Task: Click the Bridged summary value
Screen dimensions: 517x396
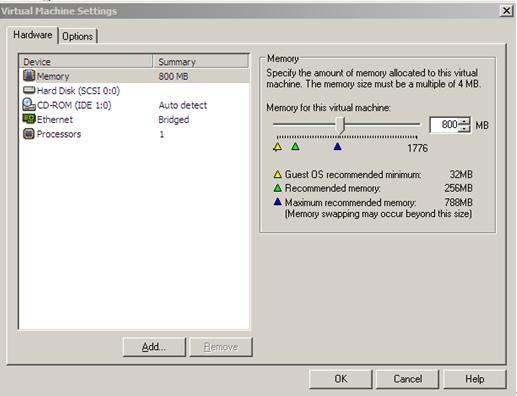Action: click(174, 119)
